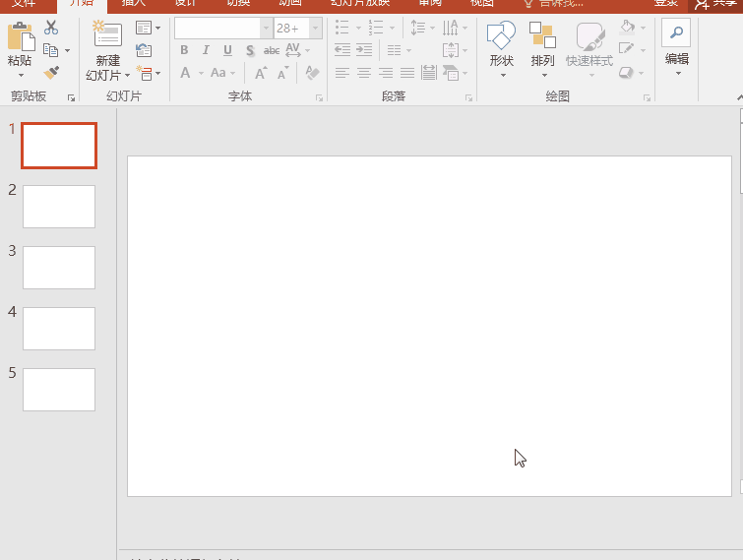Activate the Format Painter brush
This screenshot has width=743, height=560.
click(51, 73)
